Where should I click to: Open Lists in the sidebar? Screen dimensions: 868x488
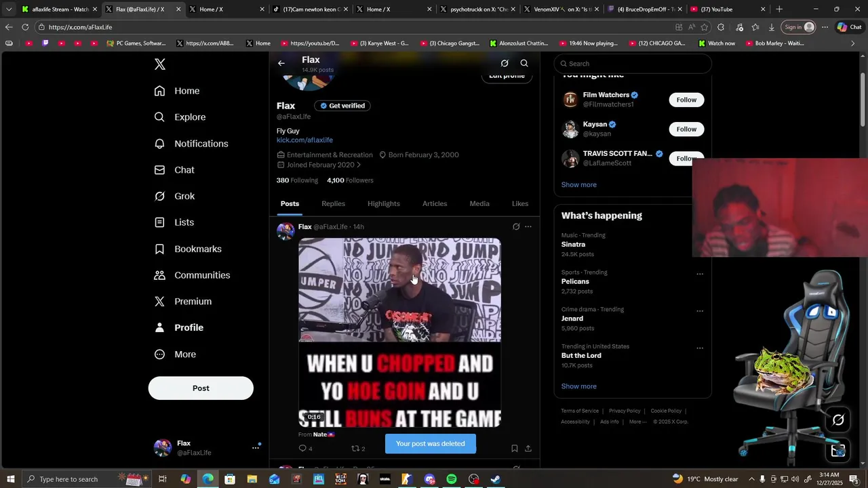pyautogui.click(x=174, y=222)
